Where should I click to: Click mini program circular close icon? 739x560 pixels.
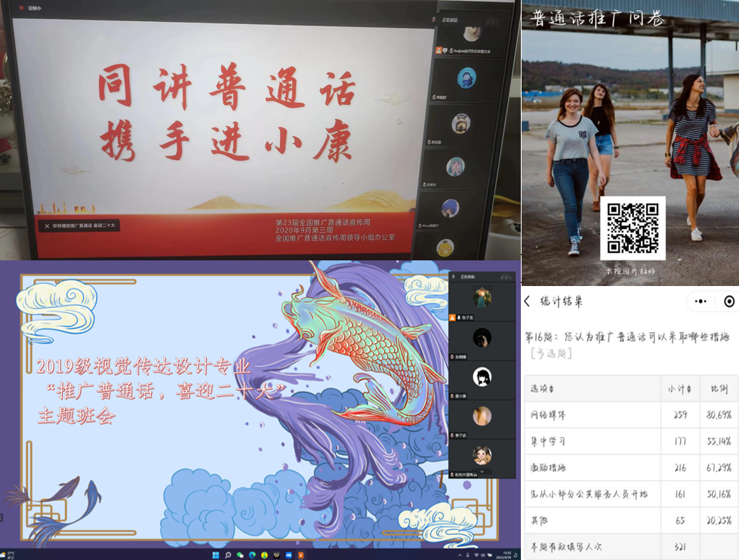(728, 302)
